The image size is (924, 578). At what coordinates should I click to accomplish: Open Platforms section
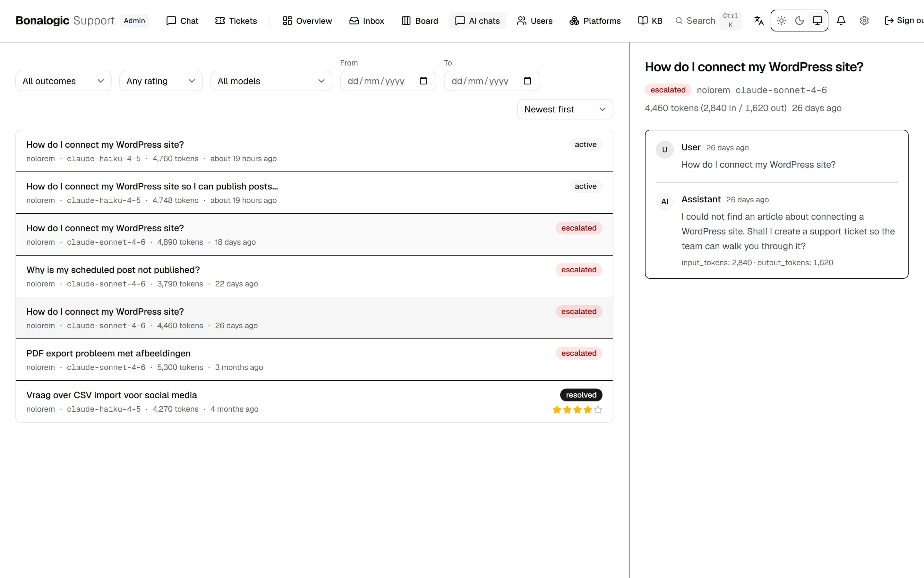click(595, 21)
